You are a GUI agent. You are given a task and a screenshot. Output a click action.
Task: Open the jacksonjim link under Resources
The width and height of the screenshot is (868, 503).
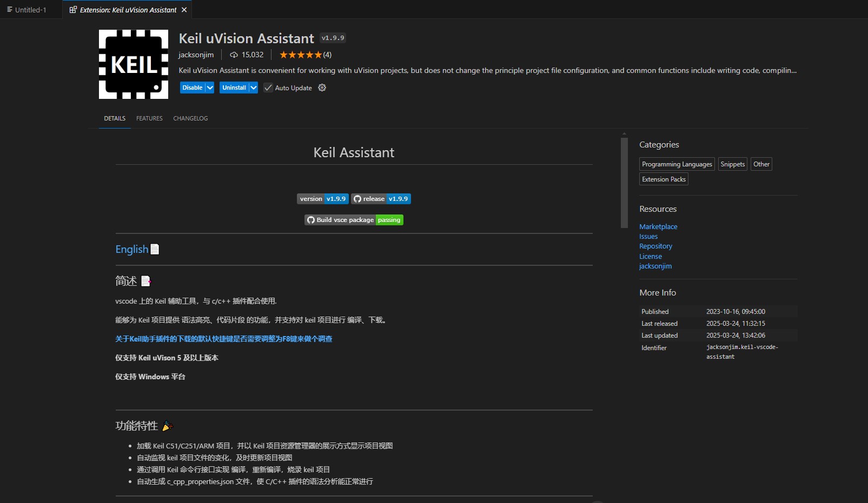tap(655, 266)
